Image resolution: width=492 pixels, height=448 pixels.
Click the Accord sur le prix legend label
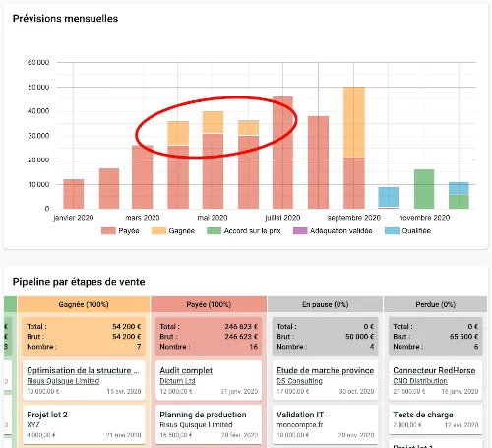coord(252,231)
